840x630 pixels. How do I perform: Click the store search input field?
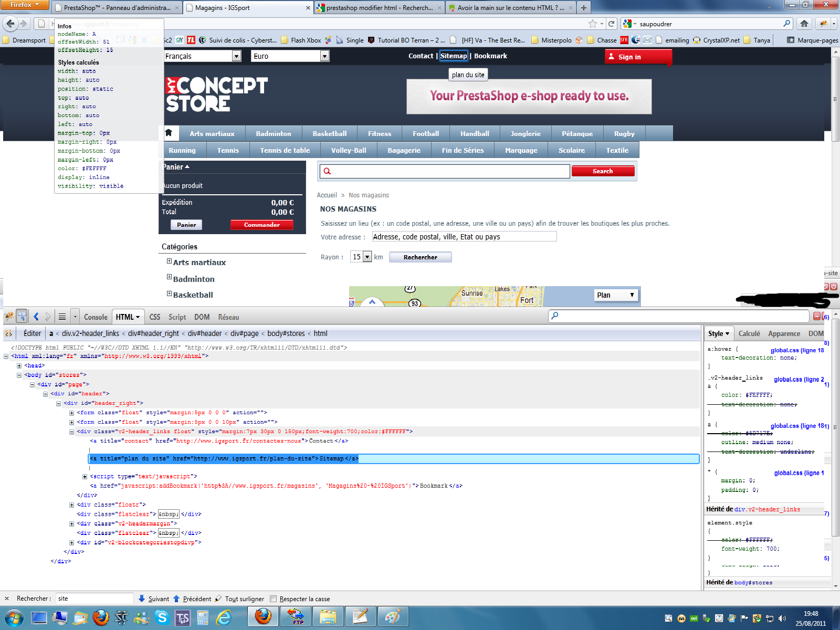pyautogui.click(x=444, y=171)
